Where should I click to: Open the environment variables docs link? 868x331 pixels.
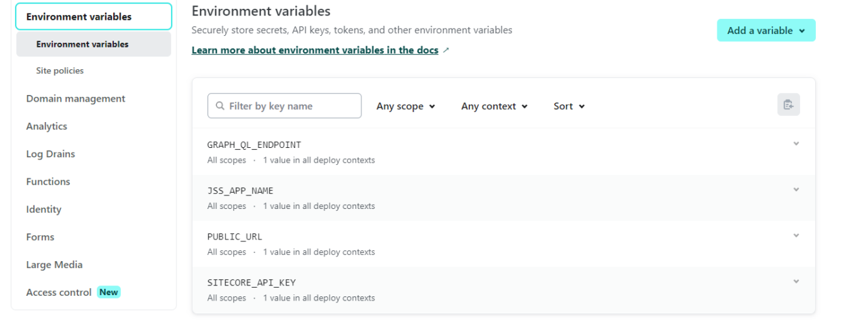pyautogui.click(x=315, y=50)
